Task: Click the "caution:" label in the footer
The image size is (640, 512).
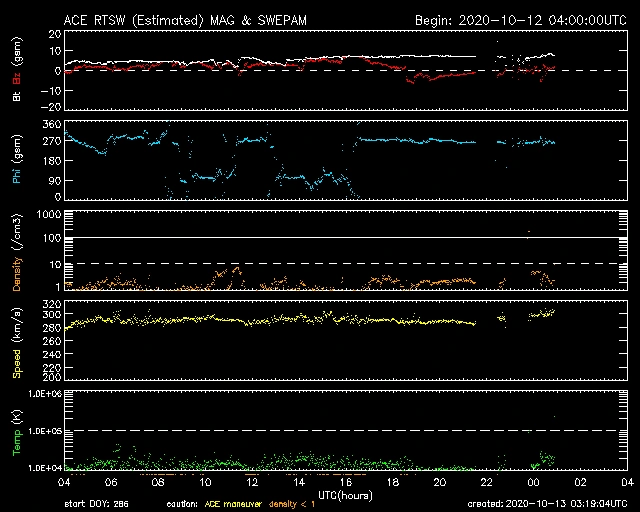Action: coord(182,503)
